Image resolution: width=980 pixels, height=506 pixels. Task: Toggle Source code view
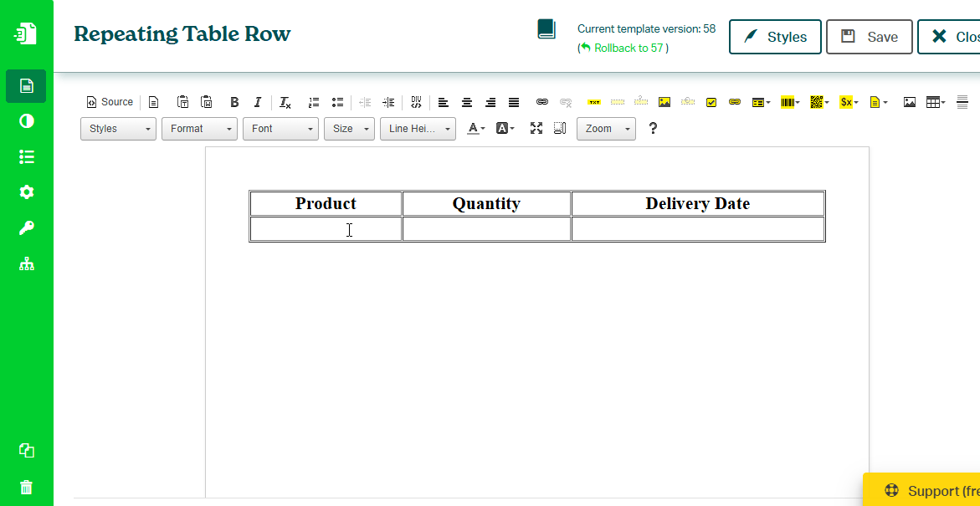pos(110,102)
